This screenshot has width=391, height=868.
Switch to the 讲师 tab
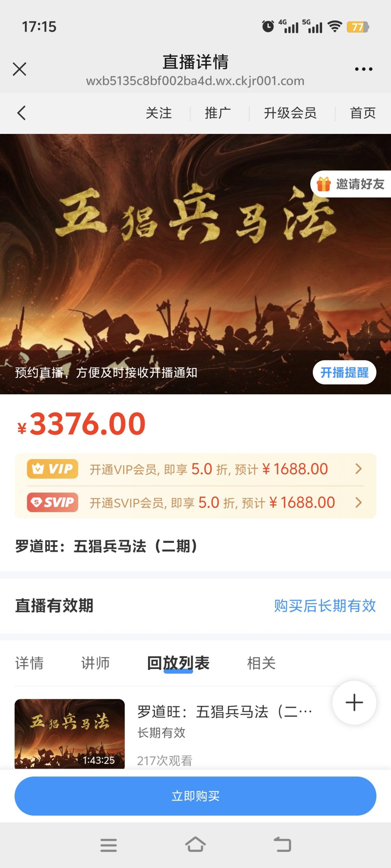click(x=95, y=663)
